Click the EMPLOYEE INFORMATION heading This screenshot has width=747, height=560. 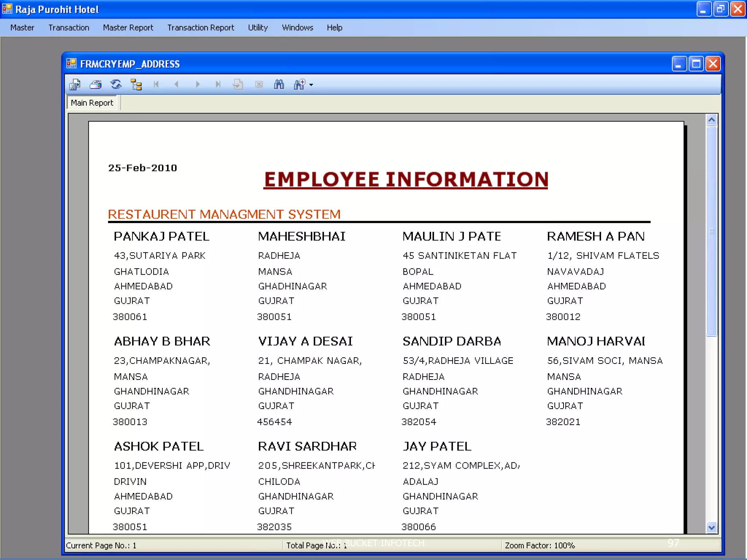(406, 179)
